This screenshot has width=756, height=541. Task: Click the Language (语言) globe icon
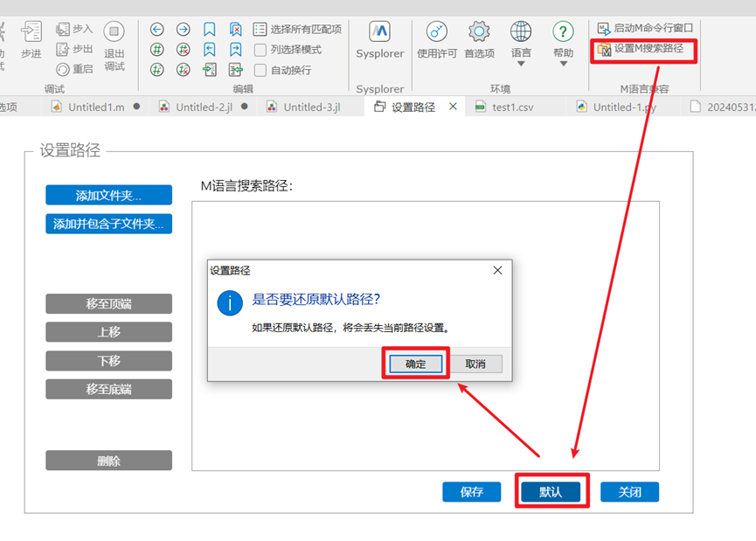point(521,31)
